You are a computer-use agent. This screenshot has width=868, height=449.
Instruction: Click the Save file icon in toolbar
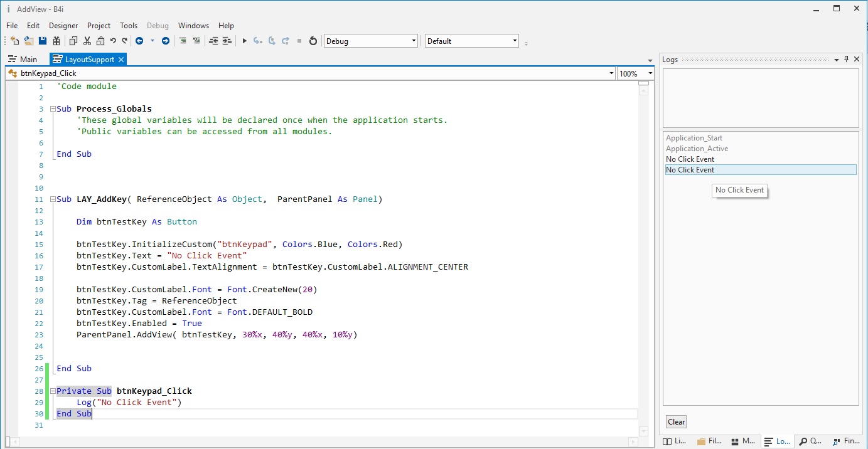click(43, 41)
